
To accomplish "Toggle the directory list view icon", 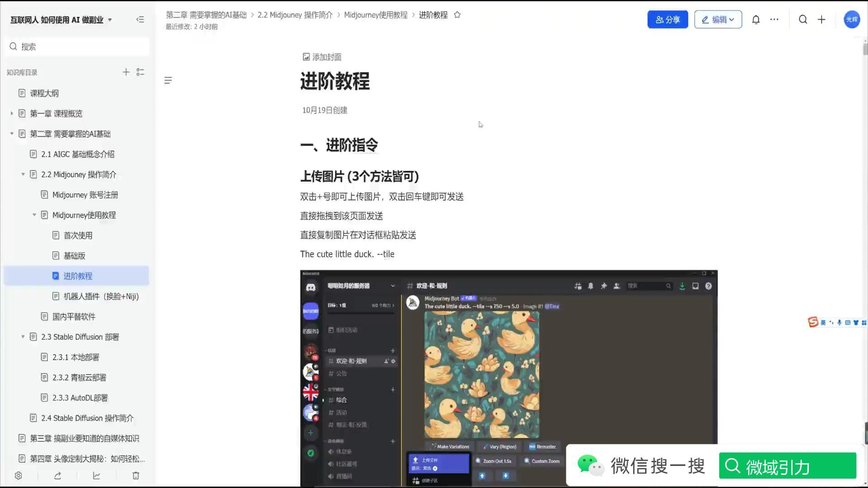I will point(141,72).
